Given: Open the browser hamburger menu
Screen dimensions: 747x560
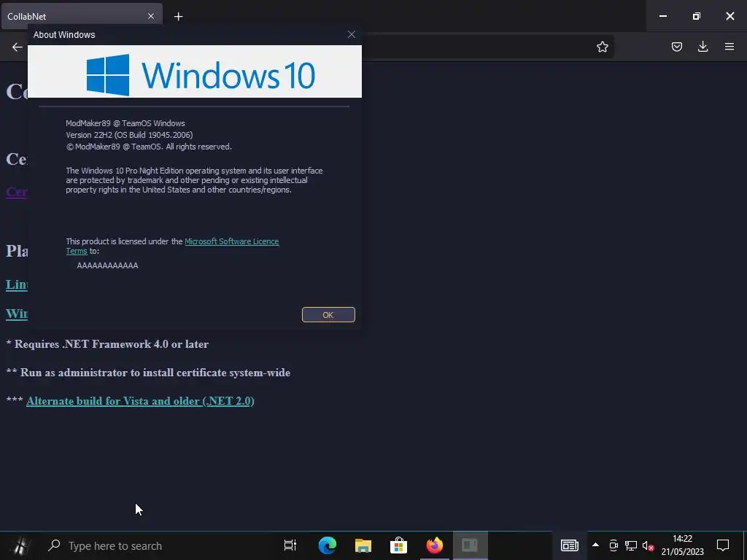Looking at the screenshot, I should tap(729, 47).
